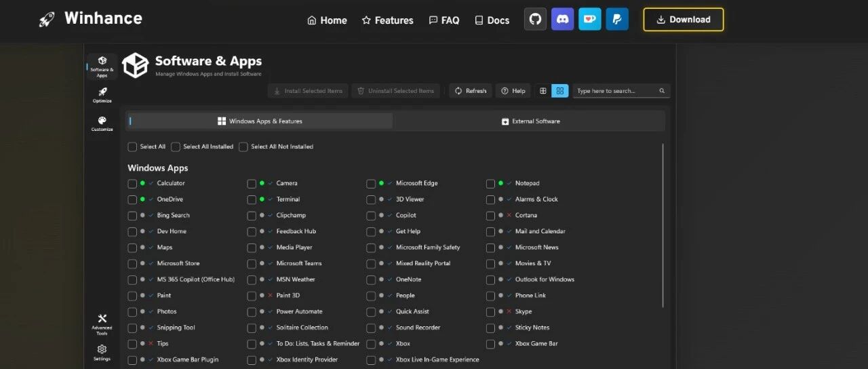Screen dimensions: 868x369
Task: Open the PayPal donation icon
Action: [616, 20]
